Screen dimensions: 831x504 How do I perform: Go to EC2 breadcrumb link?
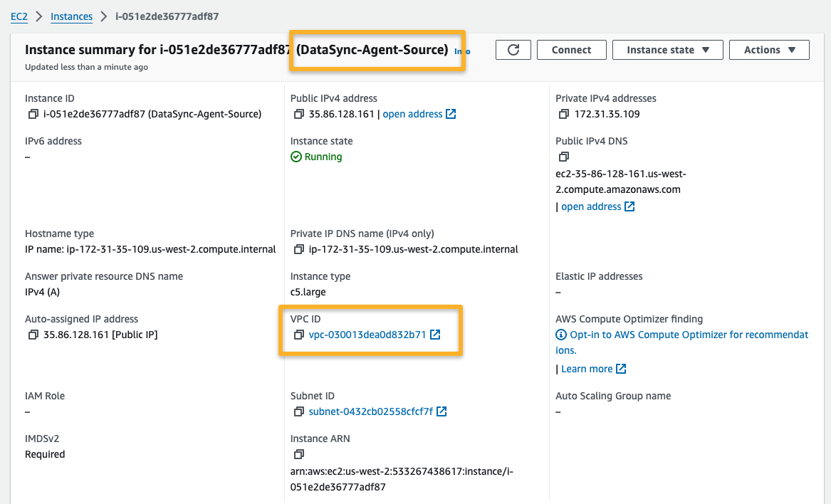tap(19, 16)
